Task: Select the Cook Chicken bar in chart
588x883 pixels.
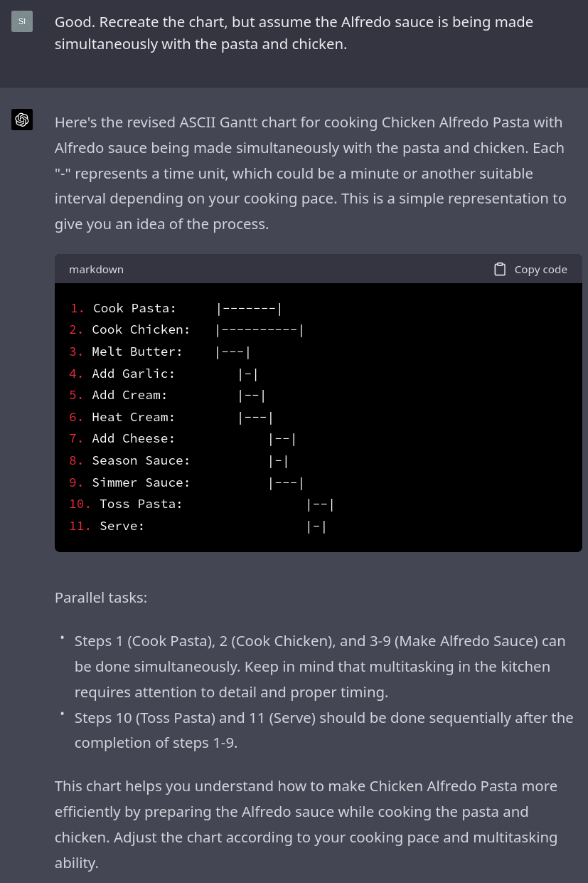Action: (x=260, y=330)
